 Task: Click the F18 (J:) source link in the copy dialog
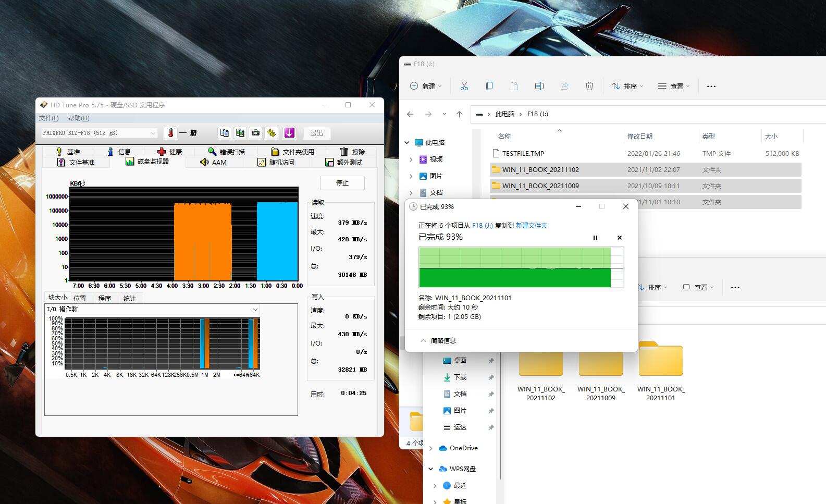(x=483, y=226)
